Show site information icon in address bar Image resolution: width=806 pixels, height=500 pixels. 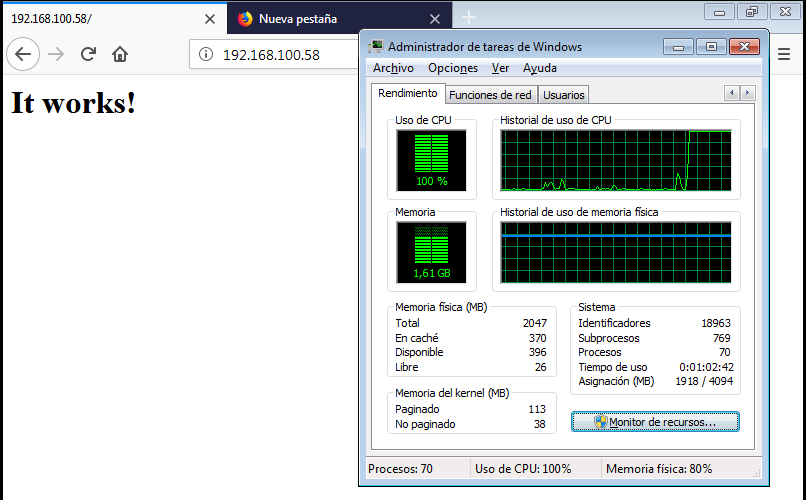coord(206,54)
